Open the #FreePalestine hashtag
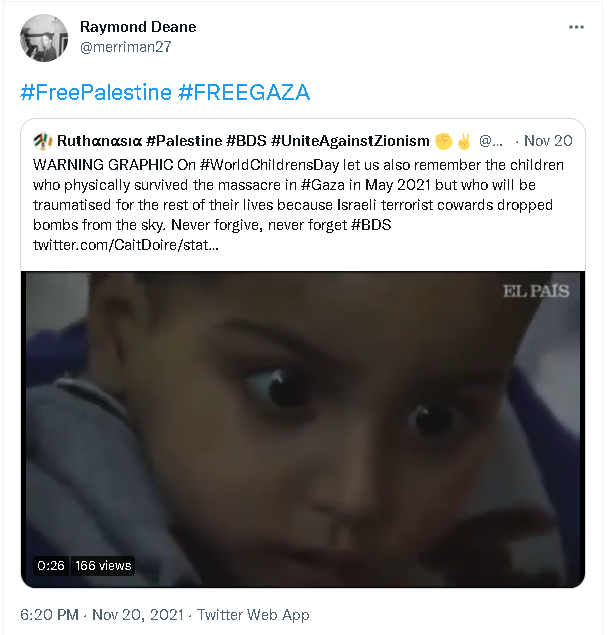The image size is (607, 635). [95, 93]
